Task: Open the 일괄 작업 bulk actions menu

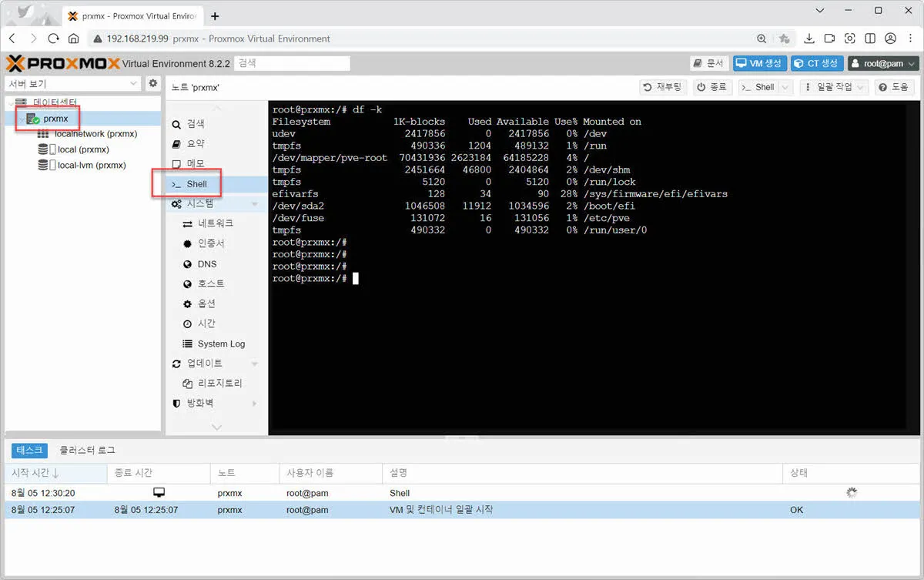Action: 834,87
